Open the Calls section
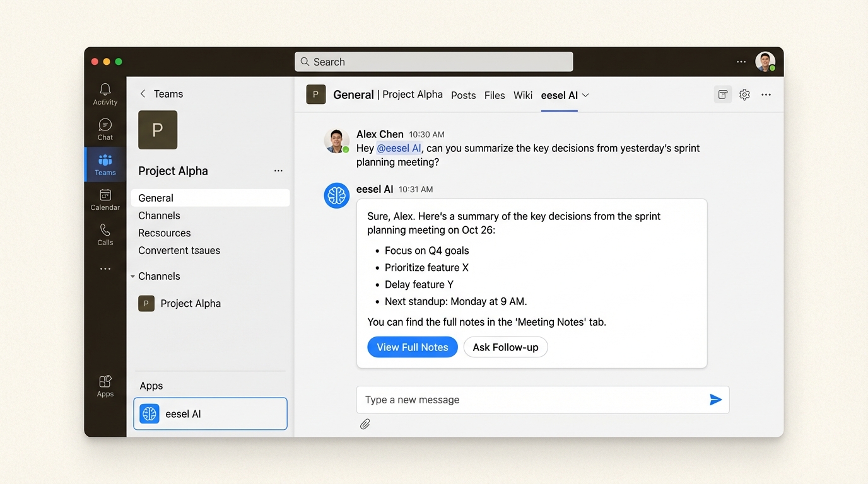The image size is (868, 484). (105, 235)
